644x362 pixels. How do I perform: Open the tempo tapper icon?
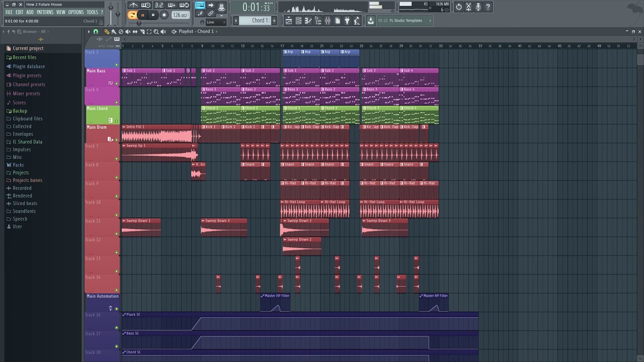coord(357,21)
